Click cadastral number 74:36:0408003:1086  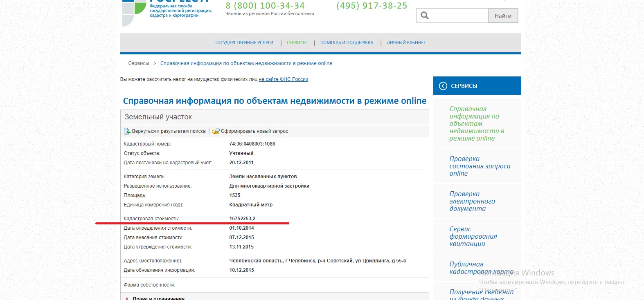(x=252, y=144)
